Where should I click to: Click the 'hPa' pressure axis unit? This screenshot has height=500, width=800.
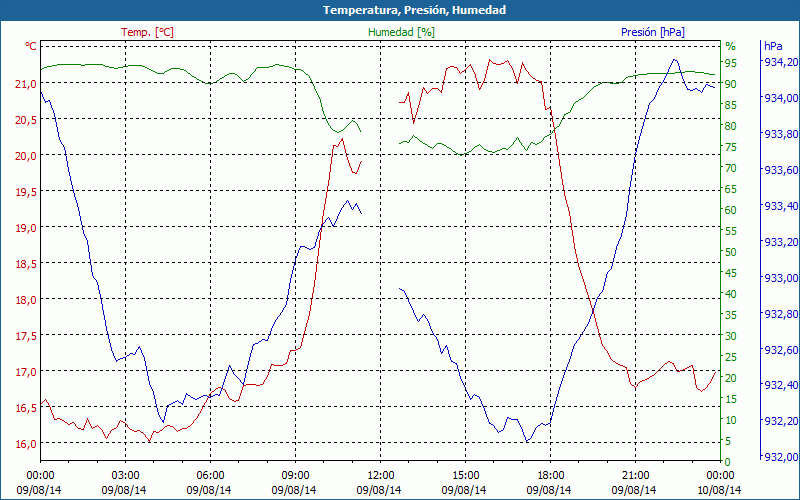[x=773, y=45]
